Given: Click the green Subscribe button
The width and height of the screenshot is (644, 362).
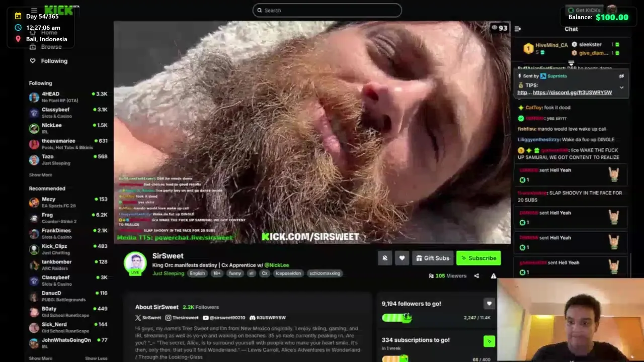Looking at the screenshot, I should coord(478,258).
